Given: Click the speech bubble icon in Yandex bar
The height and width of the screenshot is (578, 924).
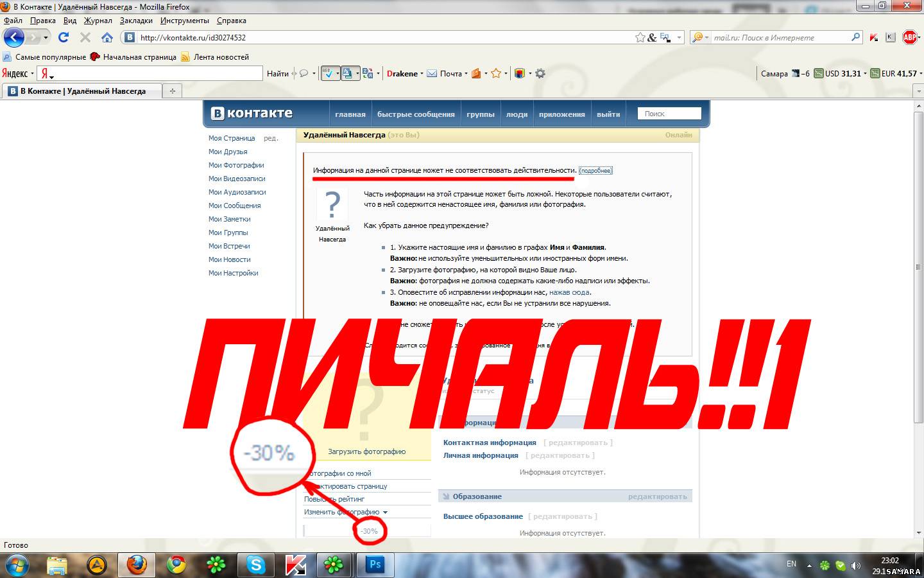Looking at the screenshot, I should pyautogui.click(x=304, y=73).
